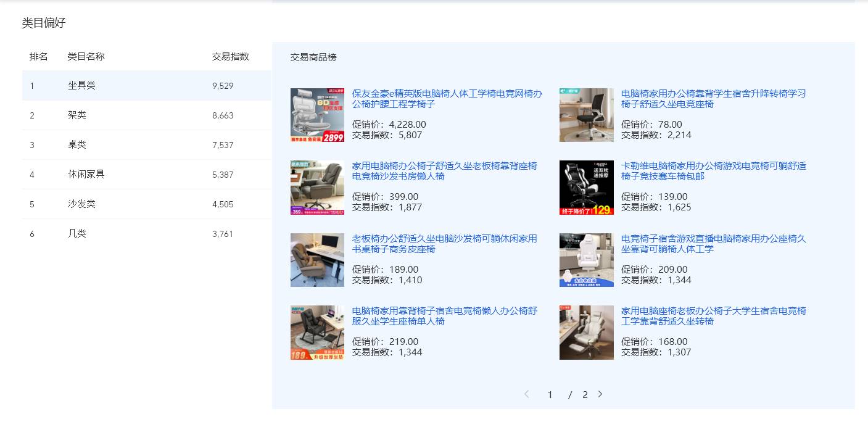Click the page number 1 field
This screenshot has width=868, height=427.
(550, 395)
